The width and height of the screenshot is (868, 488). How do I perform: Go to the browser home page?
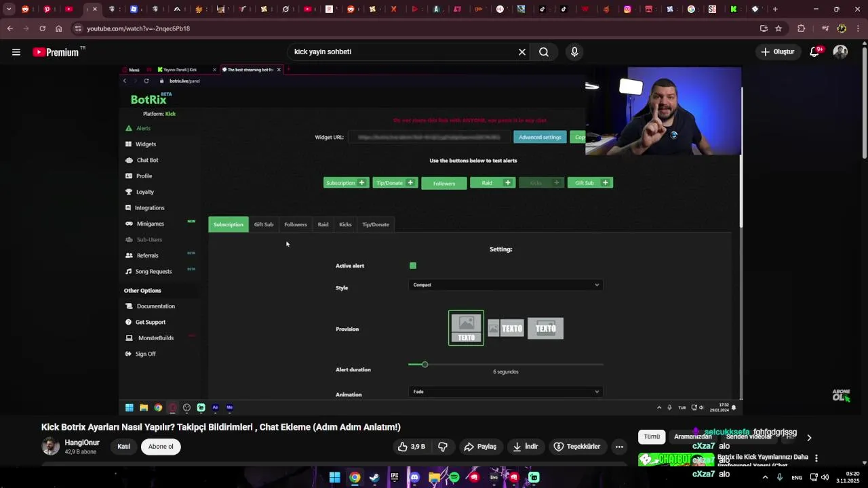(59, 28)
